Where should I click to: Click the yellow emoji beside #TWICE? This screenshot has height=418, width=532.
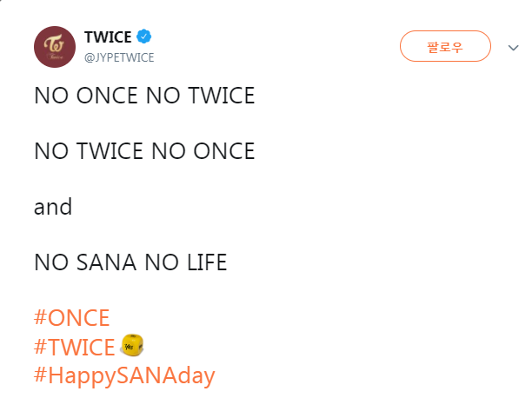131,346
